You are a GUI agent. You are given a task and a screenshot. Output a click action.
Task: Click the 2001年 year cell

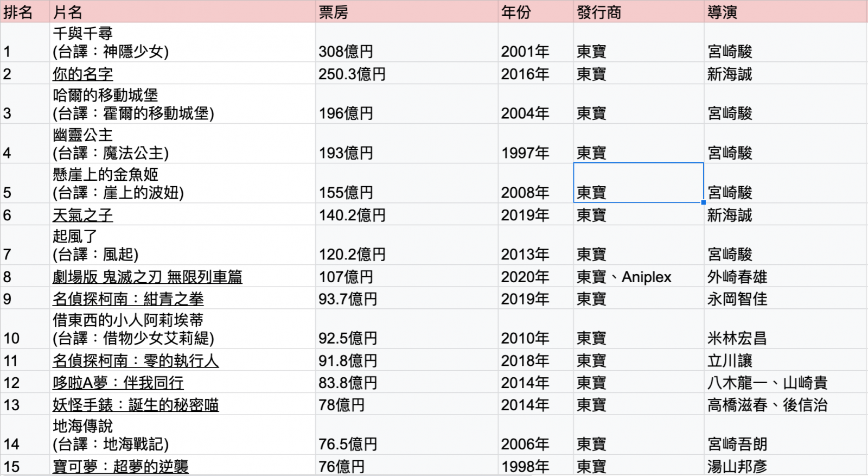[536, 42]
